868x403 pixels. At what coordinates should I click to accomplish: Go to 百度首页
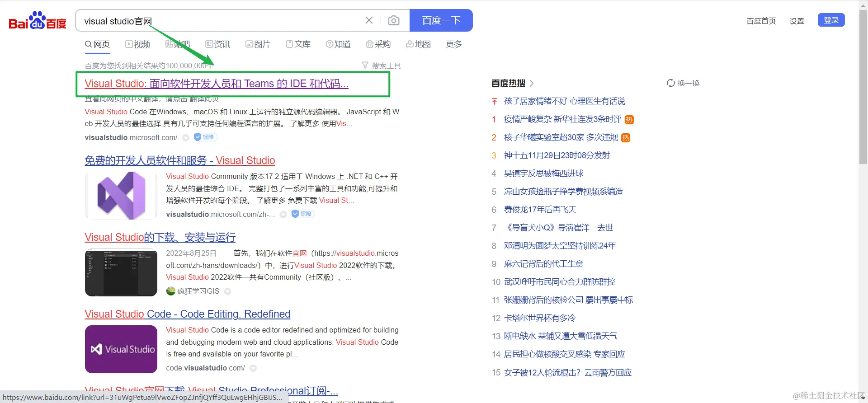coord(761,21)
